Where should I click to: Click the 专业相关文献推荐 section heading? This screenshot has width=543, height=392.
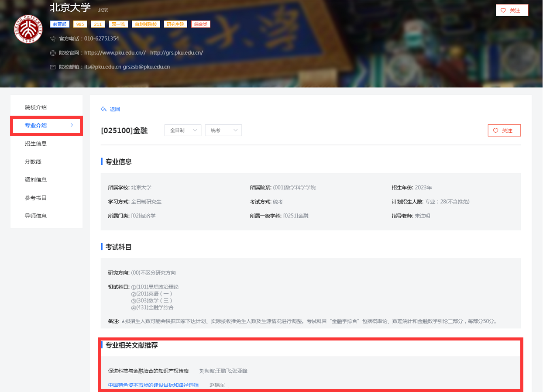coord(132,345)
